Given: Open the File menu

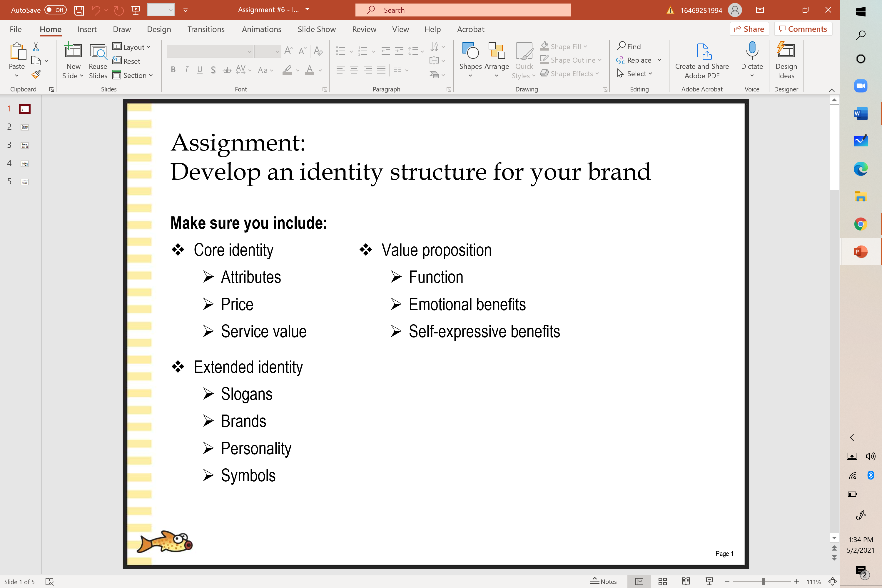Looking at the screenshot, I should point(16,29).
